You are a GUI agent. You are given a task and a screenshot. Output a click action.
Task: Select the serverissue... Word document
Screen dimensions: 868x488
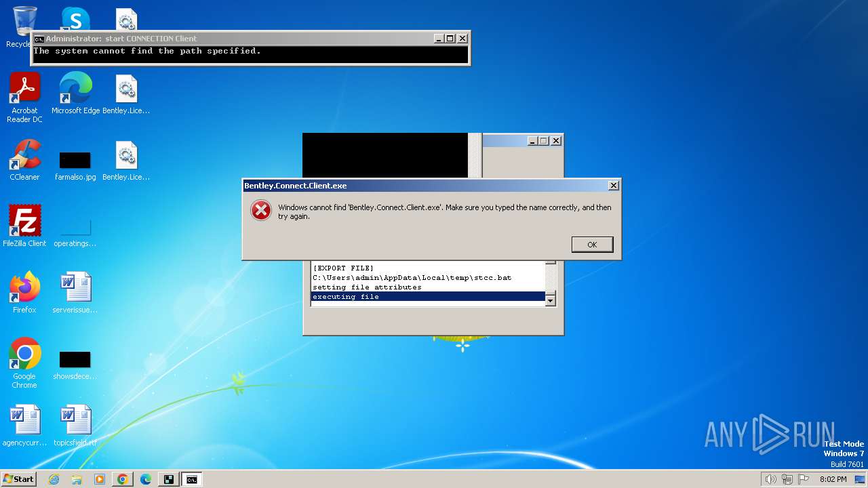point(75,292)
